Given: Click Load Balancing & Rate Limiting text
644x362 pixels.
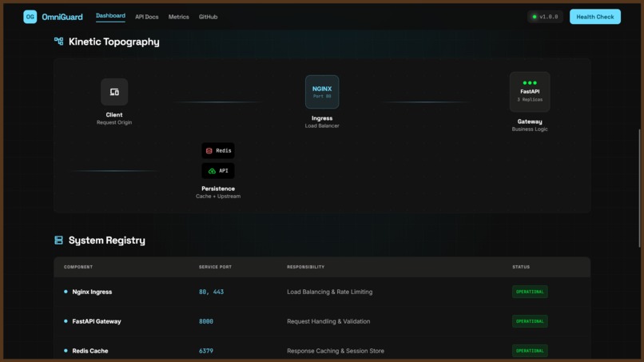Looking at the screenshot, I should 330,292.
